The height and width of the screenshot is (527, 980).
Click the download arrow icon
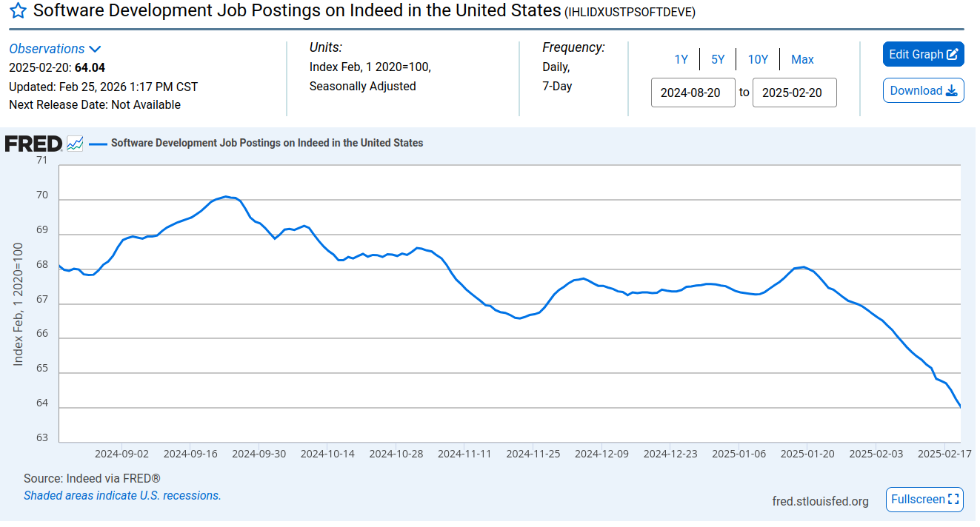(952, 91)
